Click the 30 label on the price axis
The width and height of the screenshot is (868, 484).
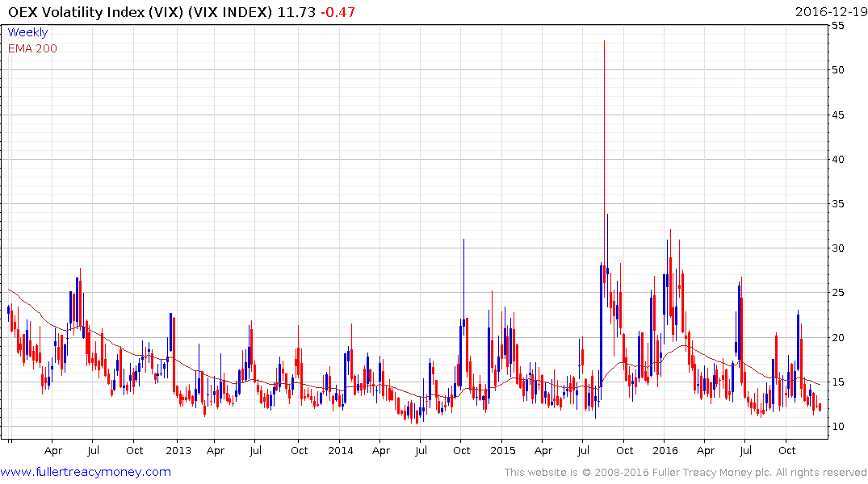(x=837, y=248)
